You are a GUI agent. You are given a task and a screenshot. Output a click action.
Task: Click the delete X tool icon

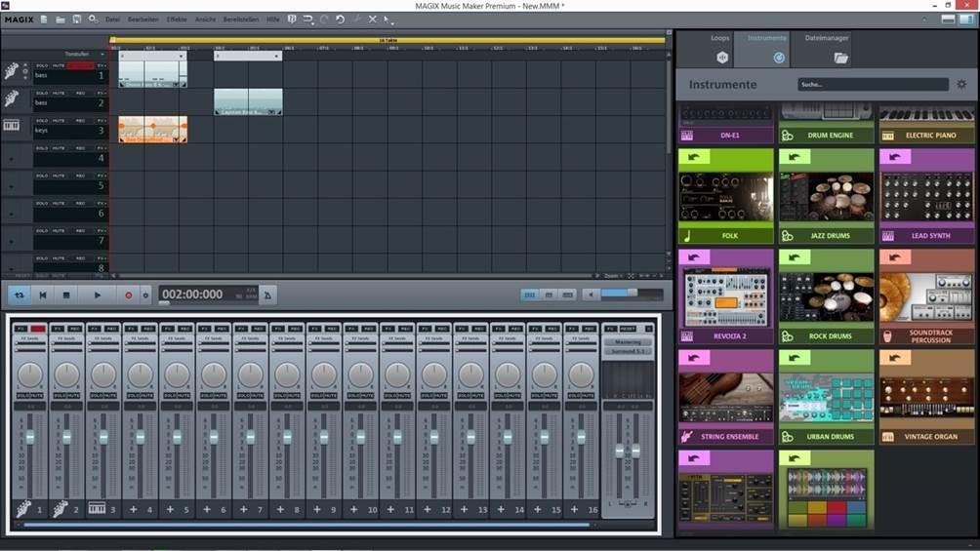373,20
